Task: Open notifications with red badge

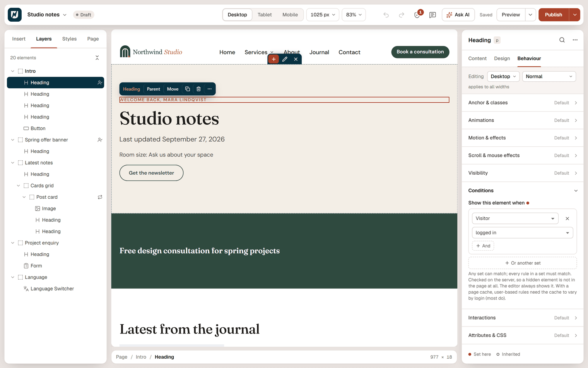Action: pos(417,15)
